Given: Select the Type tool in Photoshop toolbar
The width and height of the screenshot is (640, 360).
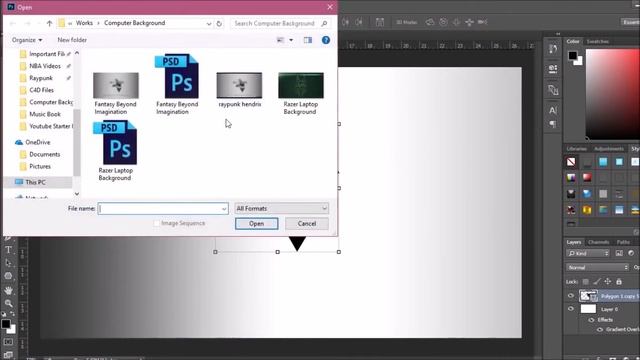Looking at the screenshot, I should click(8, 249).
